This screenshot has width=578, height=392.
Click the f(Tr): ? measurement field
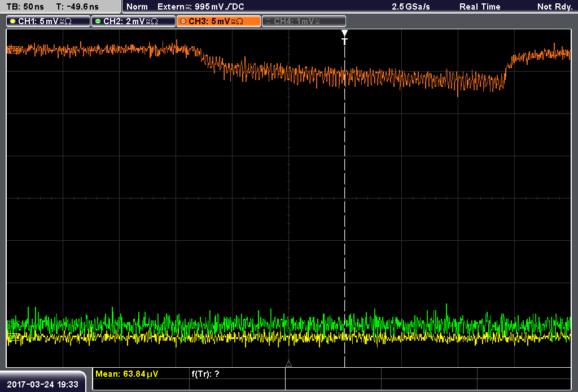pyautogui.click(x=205, y=374)
